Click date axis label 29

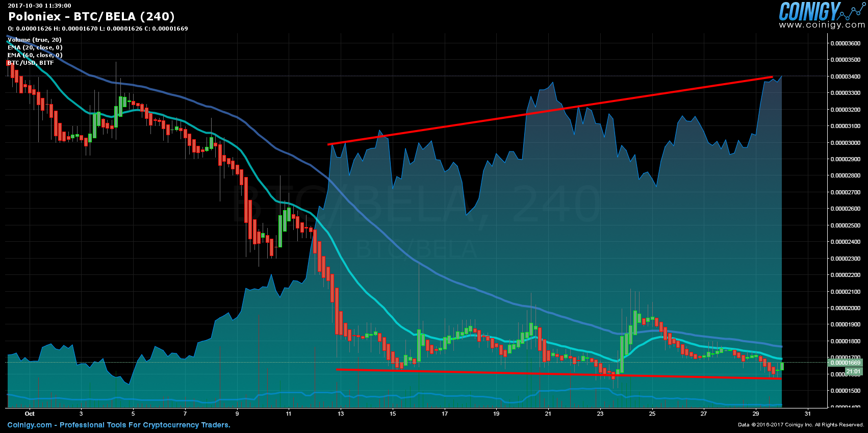tap(756, 414)
